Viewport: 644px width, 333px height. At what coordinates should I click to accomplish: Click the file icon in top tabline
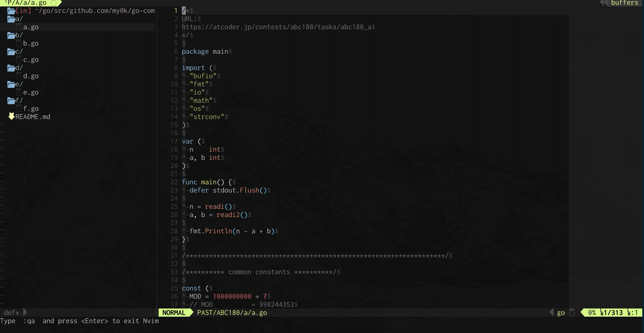pos(54,3)
